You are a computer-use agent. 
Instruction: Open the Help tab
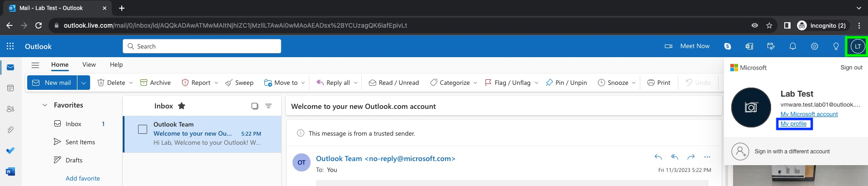tap(116, 64)
